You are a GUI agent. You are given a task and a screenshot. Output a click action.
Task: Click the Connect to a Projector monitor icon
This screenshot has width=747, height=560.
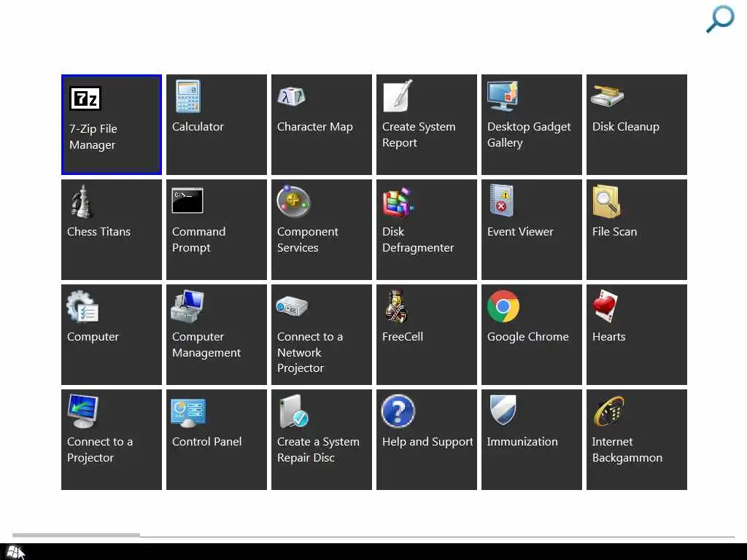coord(83,411)
